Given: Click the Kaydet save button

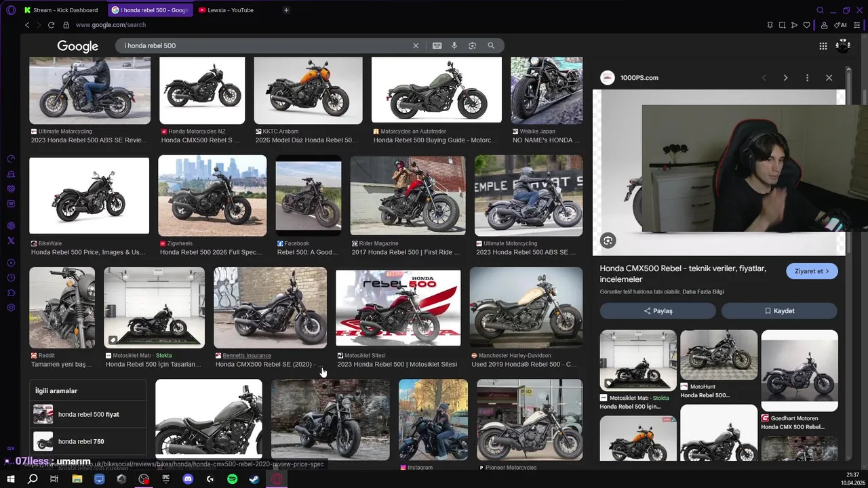Looking at the screenshot, I should [x=779, y=311].
